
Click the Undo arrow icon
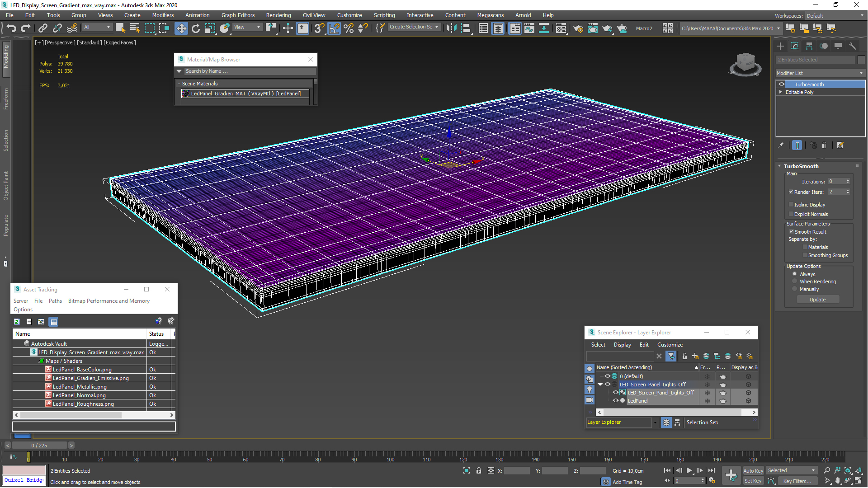coord(11,28)
